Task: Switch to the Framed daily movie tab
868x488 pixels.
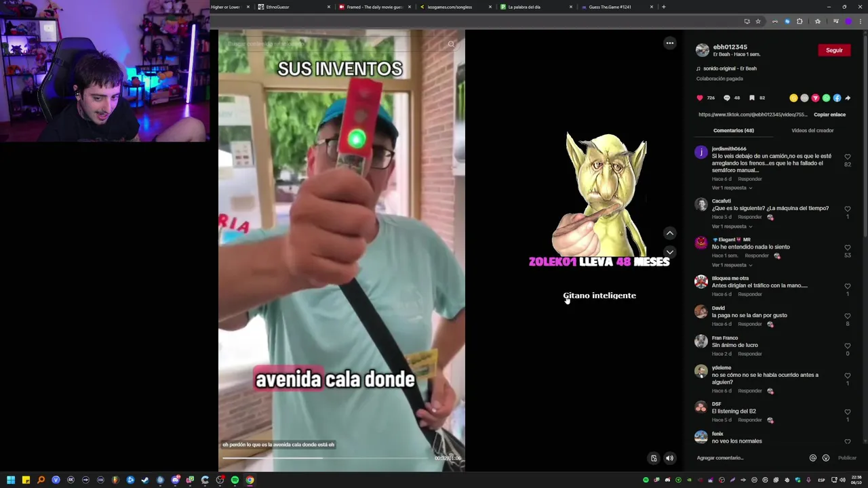Action: (375, 7)
